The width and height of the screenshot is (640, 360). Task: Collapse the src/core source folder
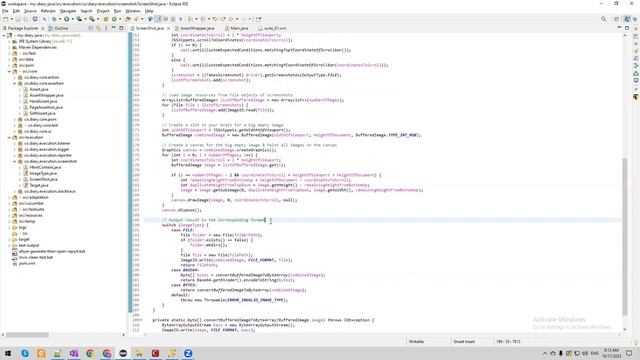pyautogui.click(x=9, y=71)
